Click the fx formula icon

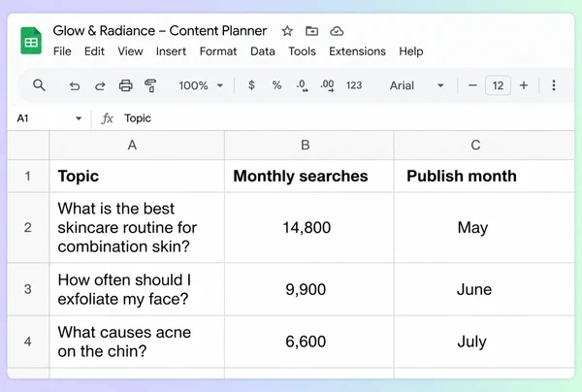[107, 118]
